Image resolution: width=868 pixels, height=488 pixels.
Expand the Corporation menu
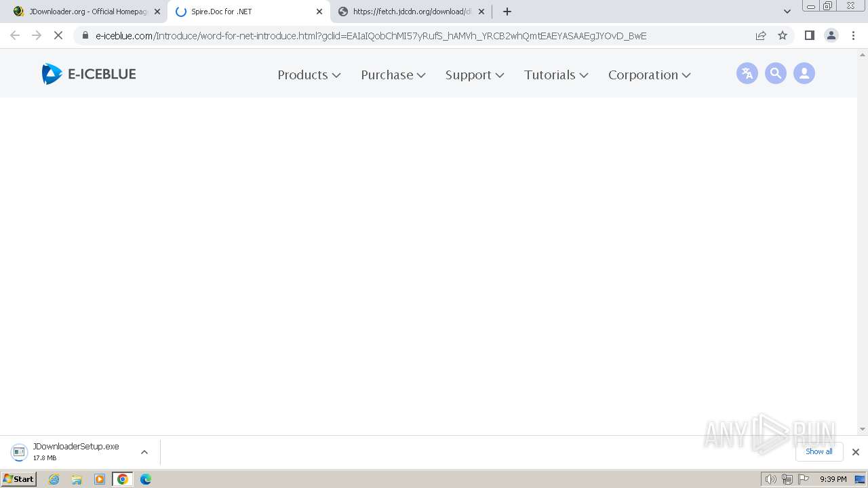pos(650,75)
